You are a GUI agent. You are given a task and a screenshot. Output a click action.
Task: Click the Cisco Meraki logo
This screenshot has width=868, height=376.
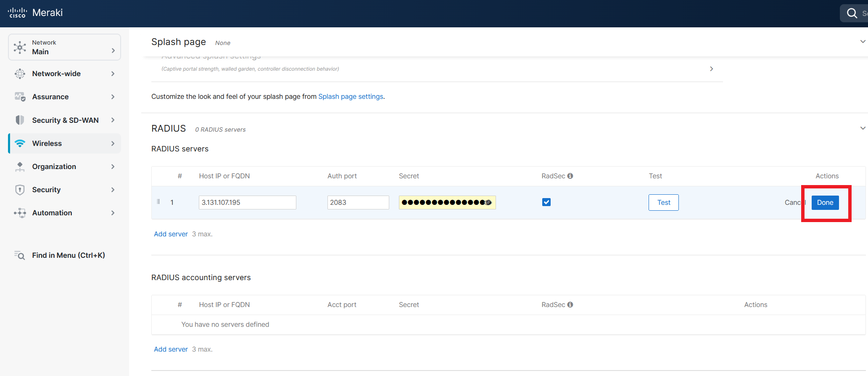35,13
